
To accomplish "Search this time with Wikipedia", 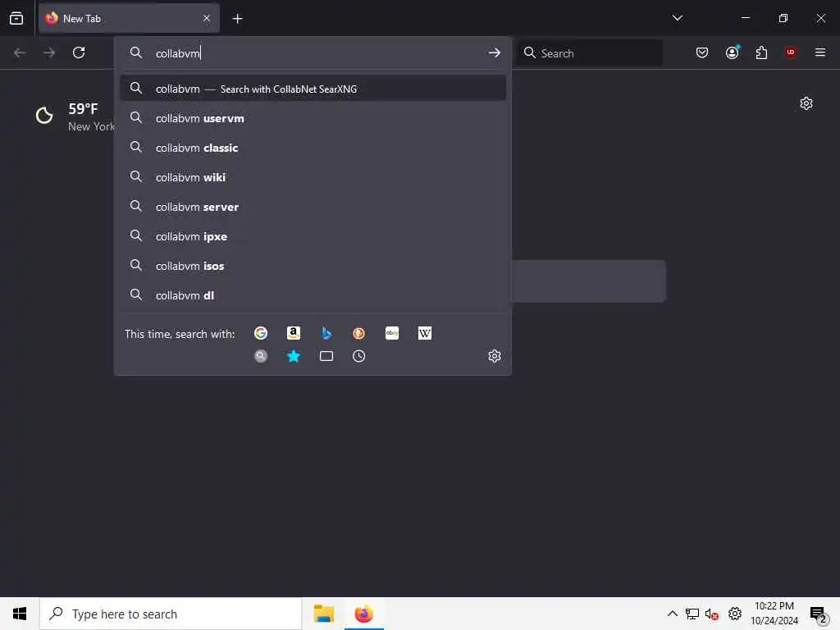I will tap(425, 333).
